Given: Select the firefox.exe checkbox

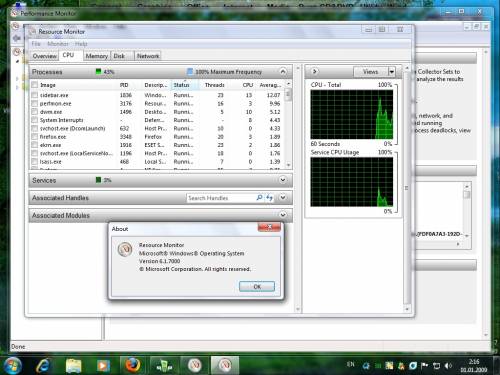Looking at the screenshot, I should pyautogui.click(x=34, y=137).
